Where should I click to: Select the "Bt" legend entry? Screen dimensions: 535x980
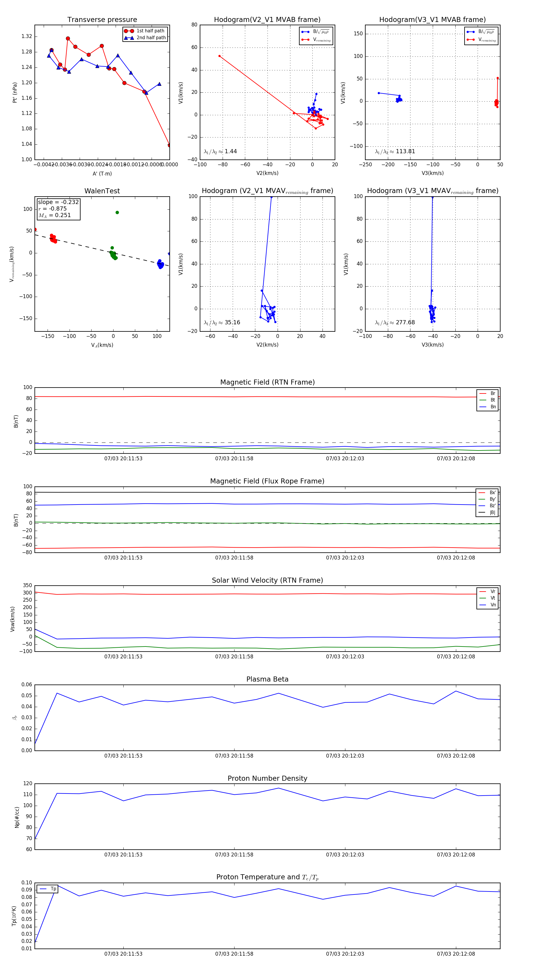(x=488, y=400)
